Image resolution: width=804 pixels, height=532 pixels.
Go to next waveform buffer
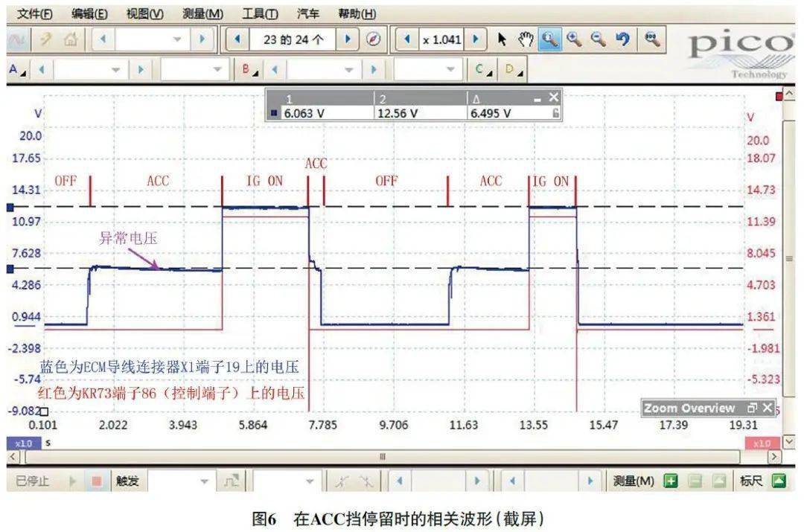click(348, 39)
